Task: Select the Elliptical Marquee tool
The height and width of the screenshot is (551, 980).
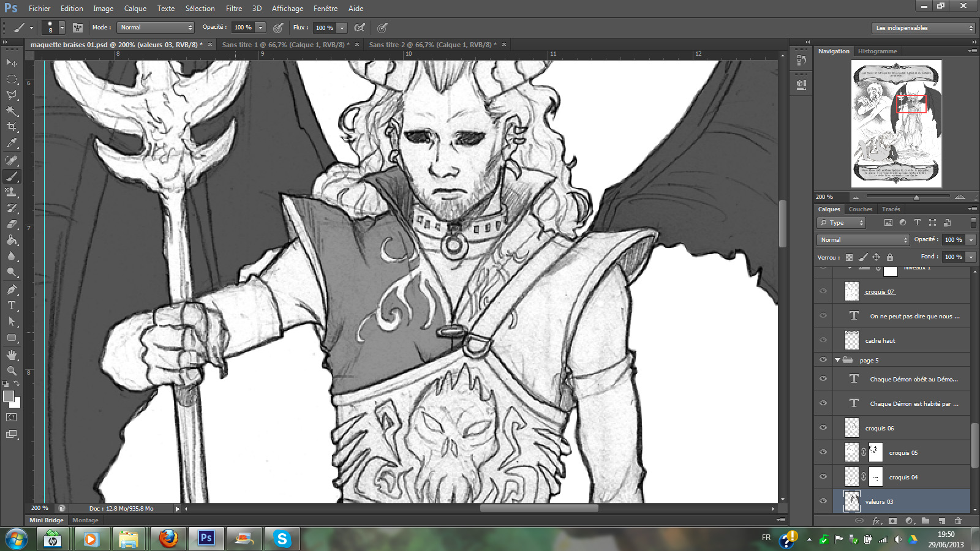Action: point(12,79)
